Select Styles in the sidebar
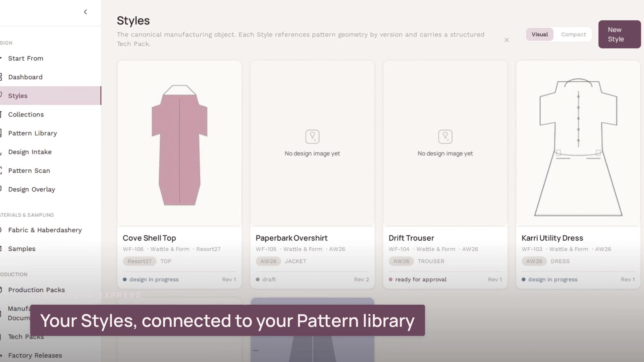The image size is (644, 362). point(51,96)
